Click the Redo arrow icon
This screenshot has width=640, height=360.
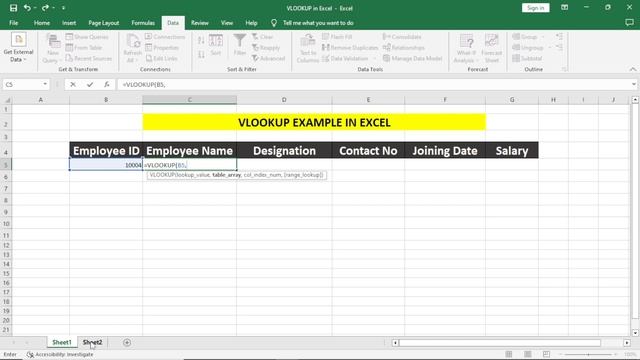click(45, 8)
